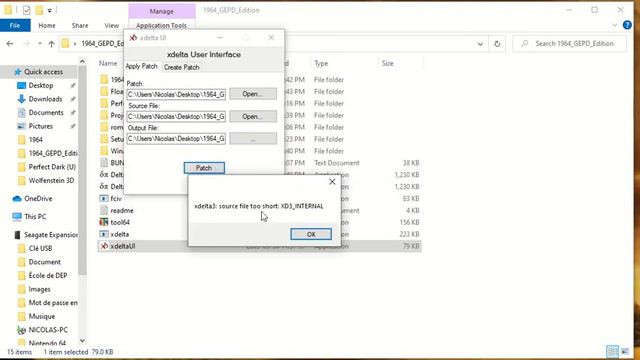Click Properties icon in Quick Access Toolbar
640x360 pixels.
tap(27, 10)
